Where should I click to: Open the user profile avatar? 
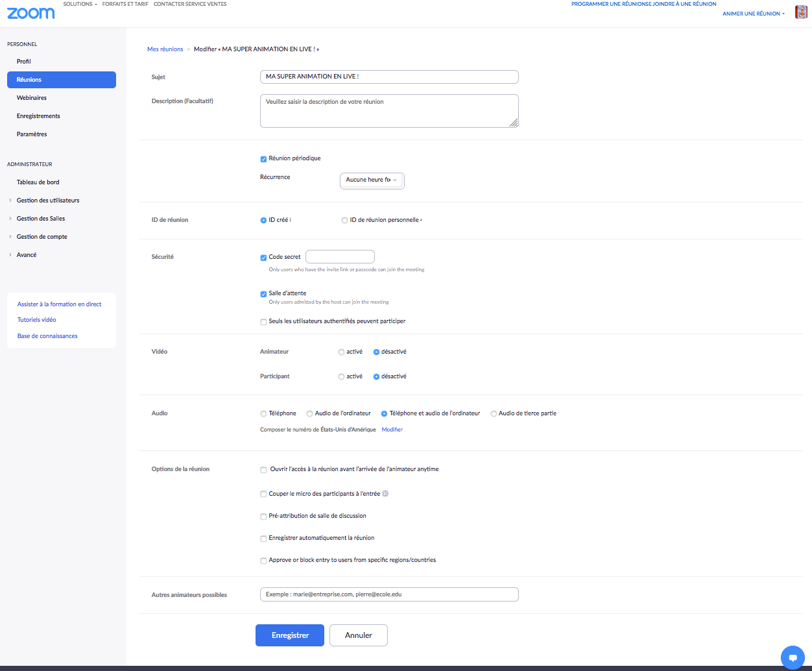(x=801, y=12)
